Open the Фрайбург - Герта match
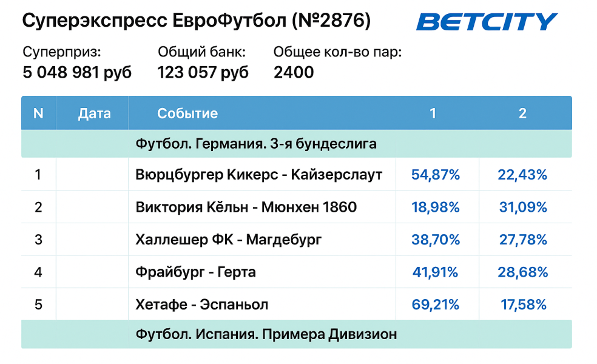 coord(196,272)
